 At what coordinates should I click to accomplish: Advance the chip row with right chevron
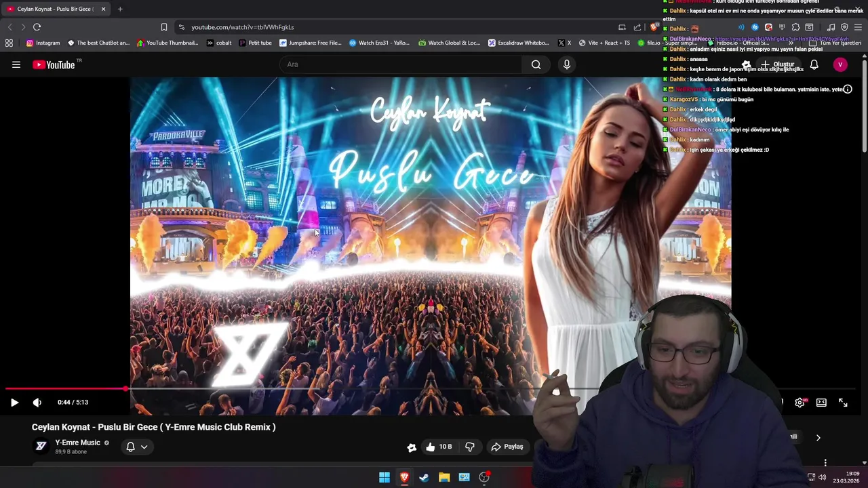pos(818,438)
